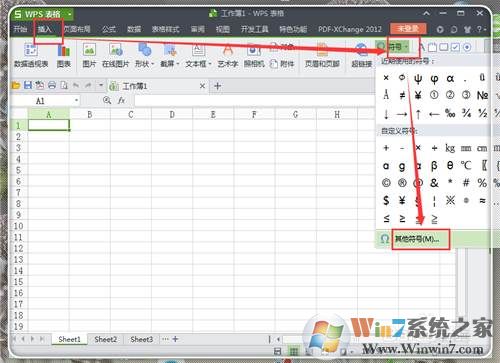500x363 pixels.
Task: Insert a chart using 图表 icon
Action: tap(64, 56)
